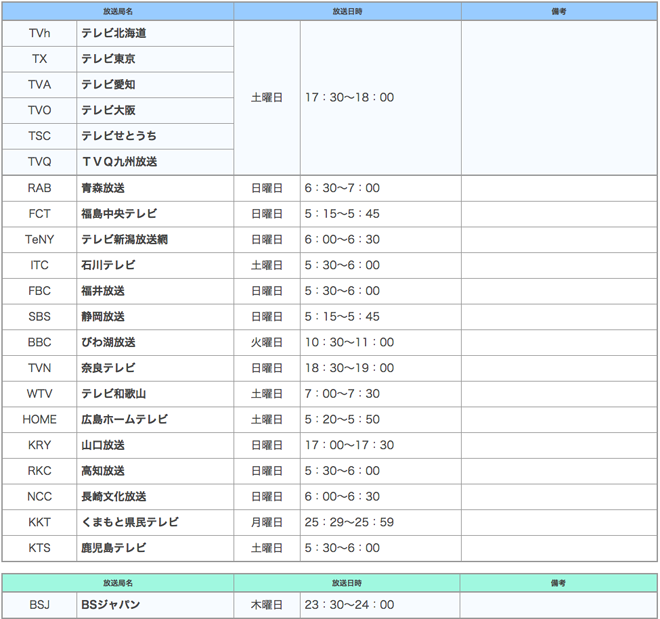Click the 17：00〜17：30 time cell

[381, 445]
